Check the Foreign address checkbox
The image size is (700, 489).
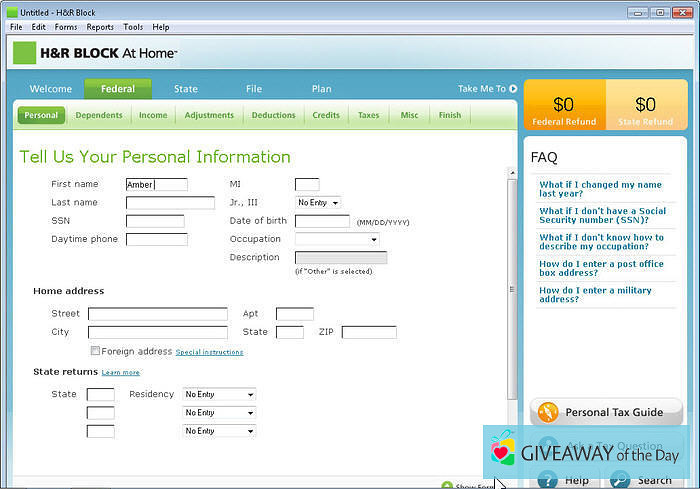pos(95,351)
